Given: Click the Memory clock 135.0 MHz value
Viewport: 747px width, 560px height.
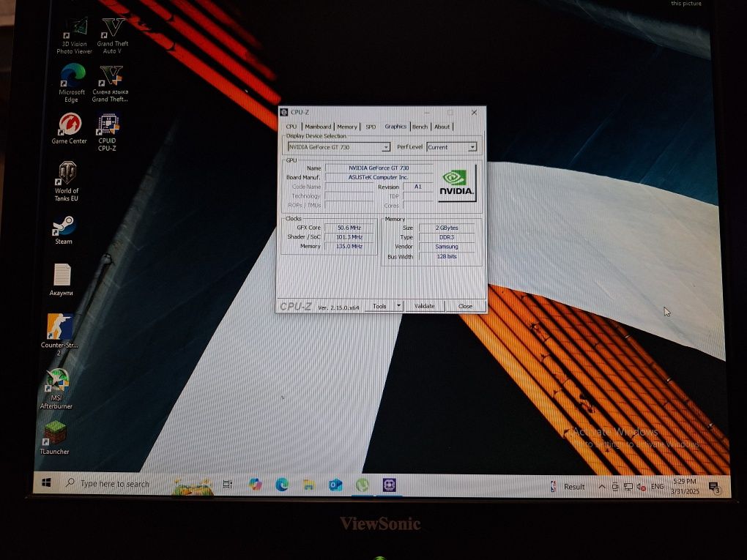Looking at the screenshot, I should [349, 247].
